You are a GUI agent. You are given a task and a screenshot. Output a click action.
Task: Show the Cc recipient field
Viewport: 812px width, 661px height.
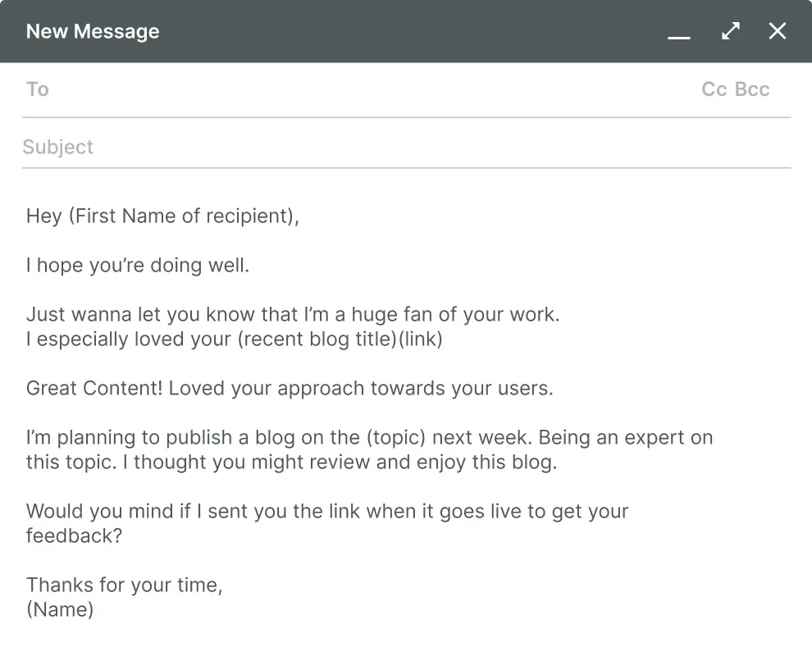(712, 89)
